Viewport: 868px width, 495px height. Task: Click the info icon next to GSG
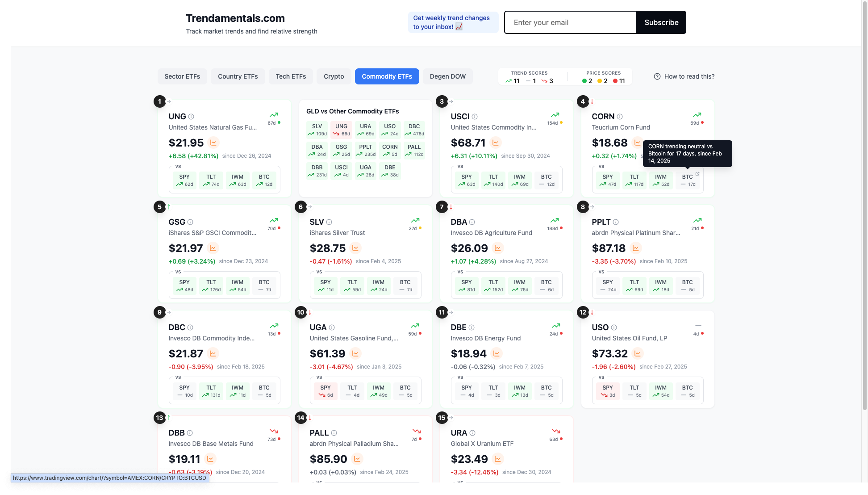pos(190,222)
